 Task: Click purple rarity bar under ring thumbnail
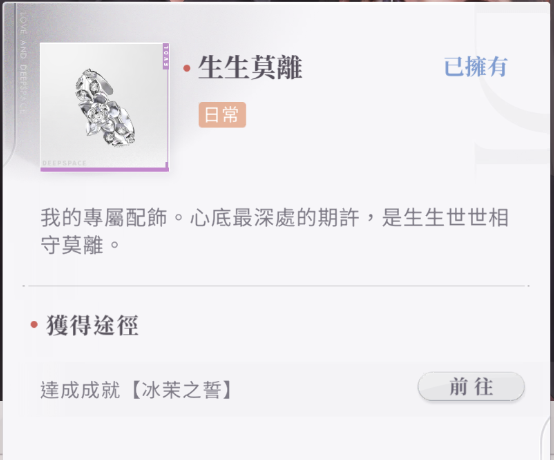(105, 170)
